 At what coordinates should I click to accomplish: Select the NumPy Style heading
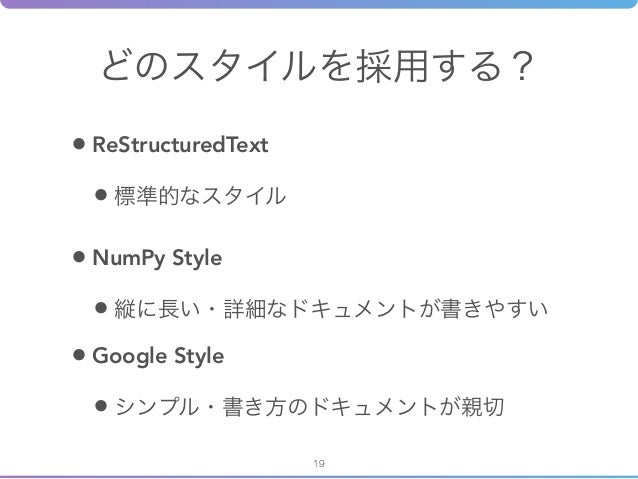tap(157, 258)
